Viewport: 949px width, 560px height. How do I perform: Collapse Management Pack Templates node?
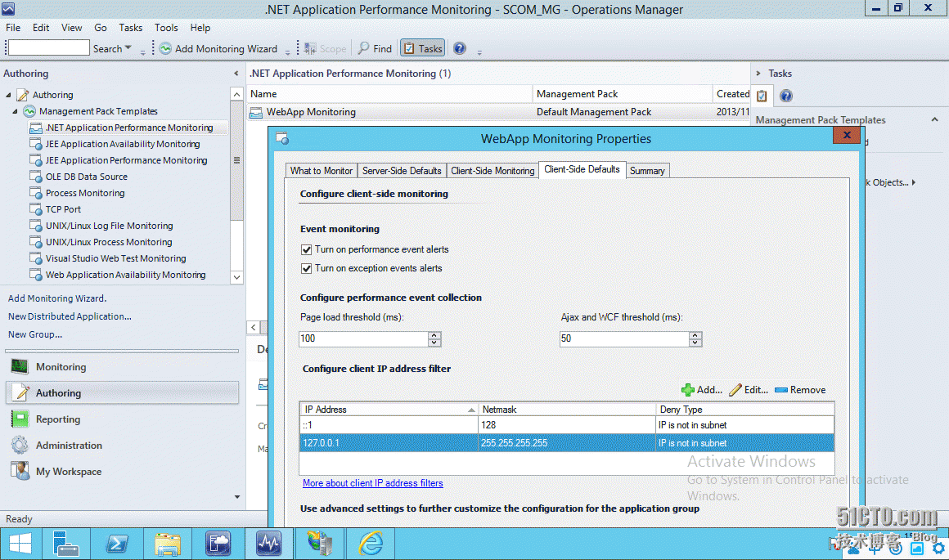15,111
